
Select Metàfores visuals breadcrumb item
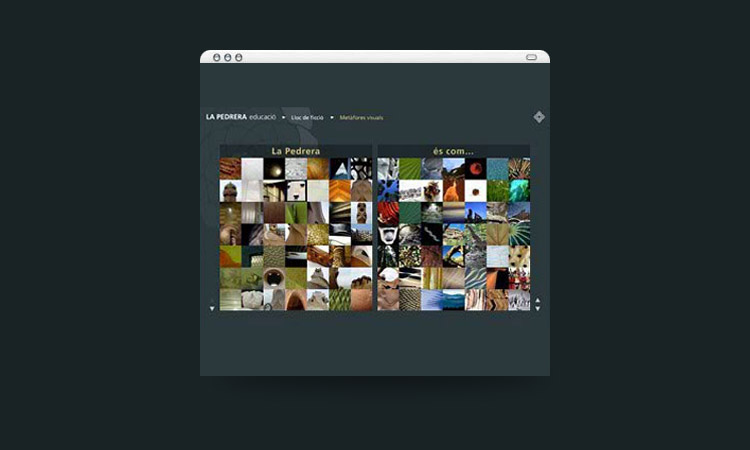361,117
